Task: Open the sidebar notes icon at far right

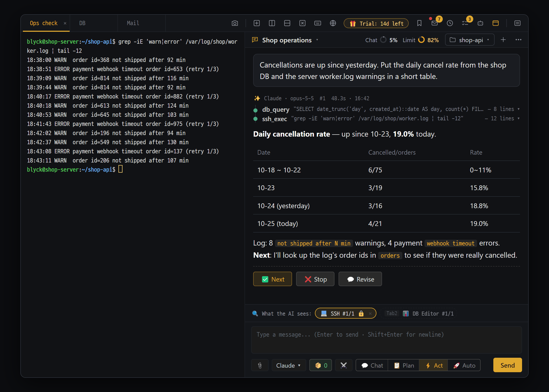Action: pyautogui.click(x=517, y=23)
